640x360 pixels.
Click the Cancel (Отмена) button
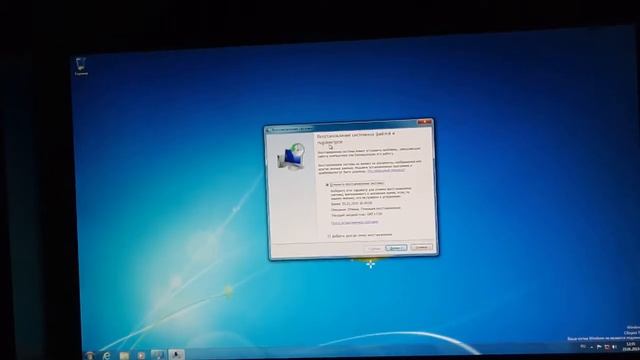tap(421, 247)
